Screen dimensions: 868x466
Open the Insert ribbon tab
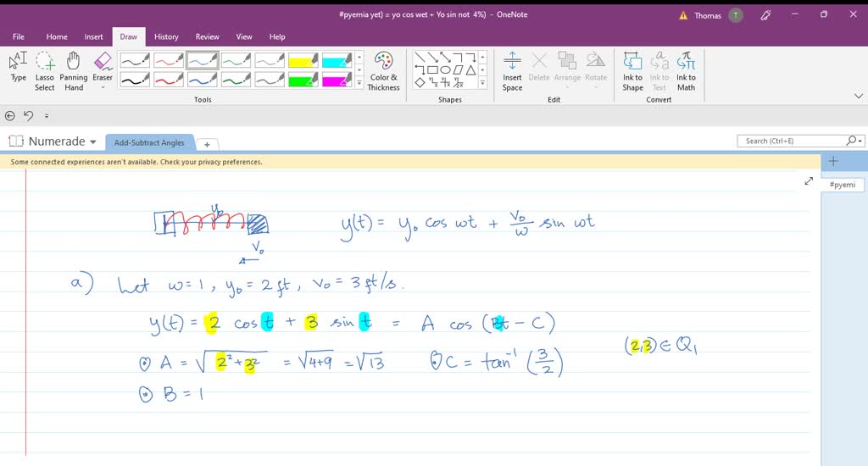click(93, 36)
